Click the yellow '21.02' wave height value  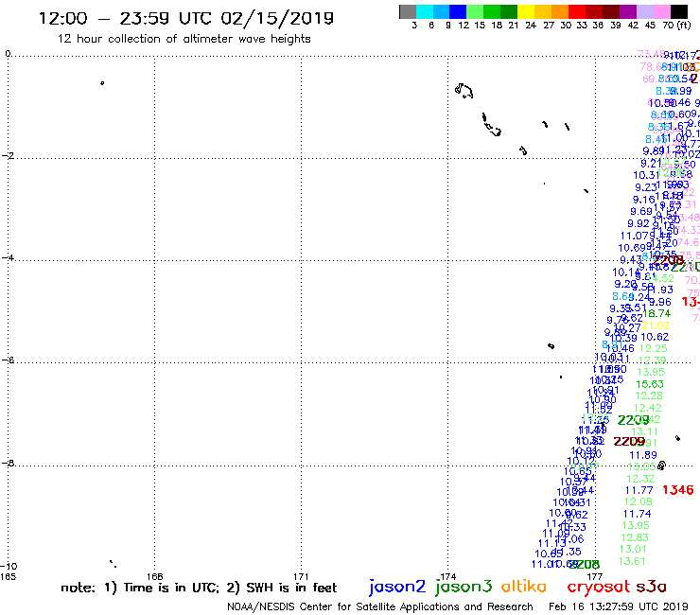pos(656,325)
